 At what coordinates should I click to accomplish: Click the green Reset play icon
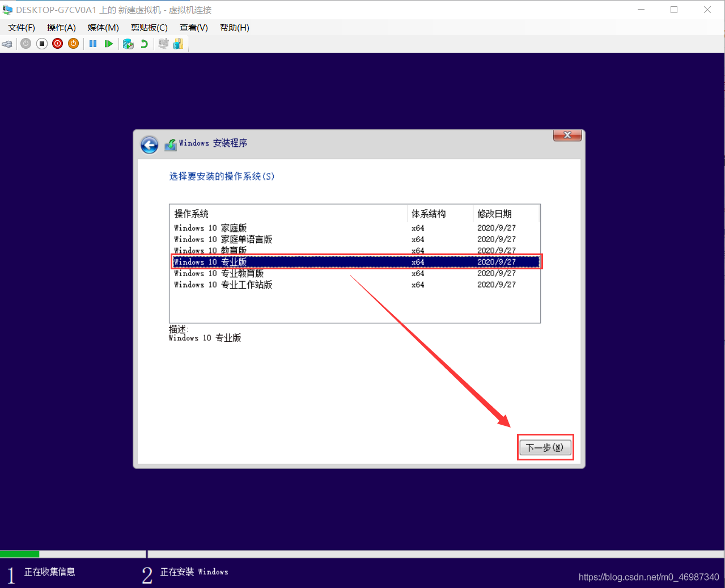coord(109,44)
